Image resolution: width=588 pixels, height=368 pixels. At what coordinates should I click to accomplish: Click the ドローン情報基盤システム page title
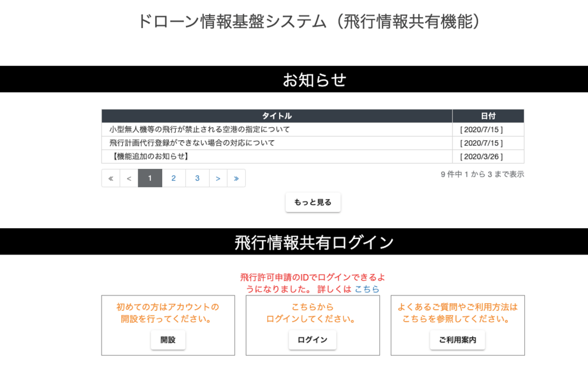pyautogui.click(x=309, y=21)
